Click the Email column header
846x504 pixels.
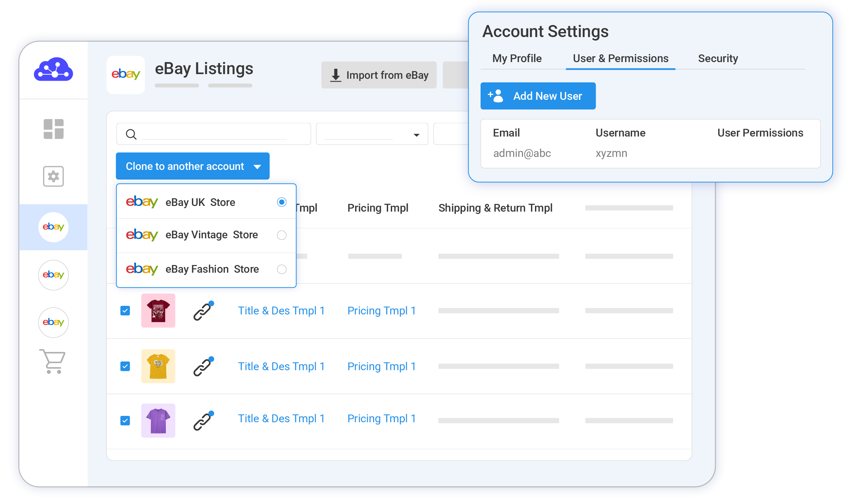(507, 133)
